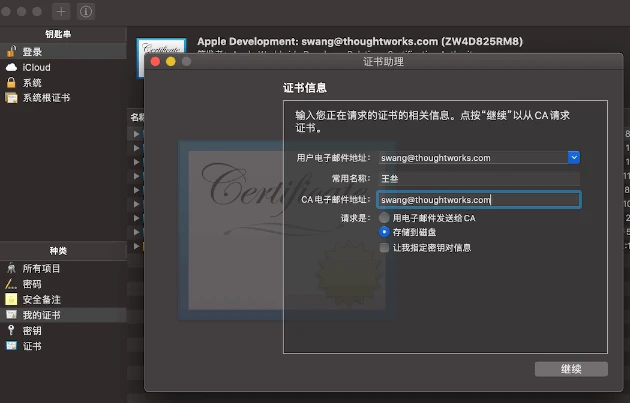Expand the first certificate row disclosure triangle
Image resolution: width=630 pixels, height=403 pixels.
[137, 133]
